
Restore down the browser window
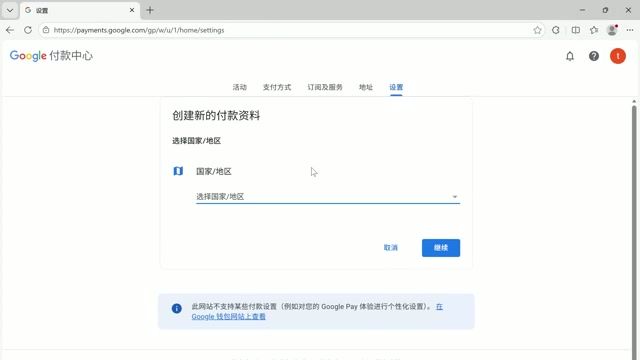coord(605,10)
